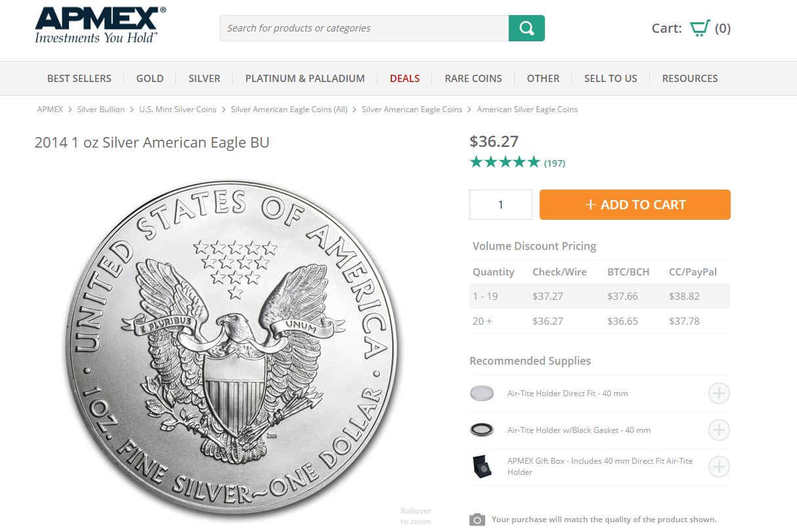Open the DEALS menu

[404, 78]
